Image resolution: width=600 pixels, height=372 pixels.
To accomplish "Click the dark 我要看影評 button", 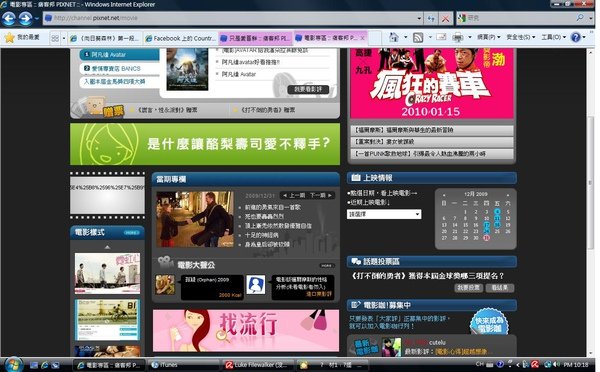I will coord(308,89).
